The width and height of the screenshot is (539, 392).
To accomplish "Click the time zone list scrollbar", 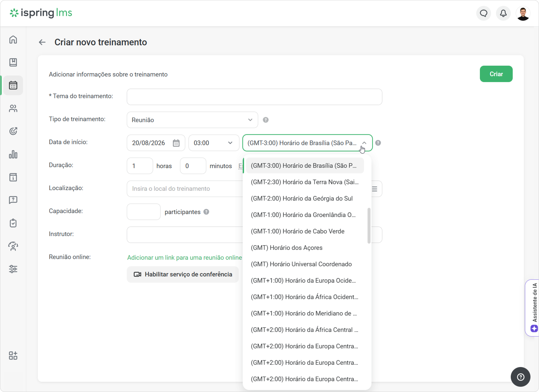I will click(369, 226).
